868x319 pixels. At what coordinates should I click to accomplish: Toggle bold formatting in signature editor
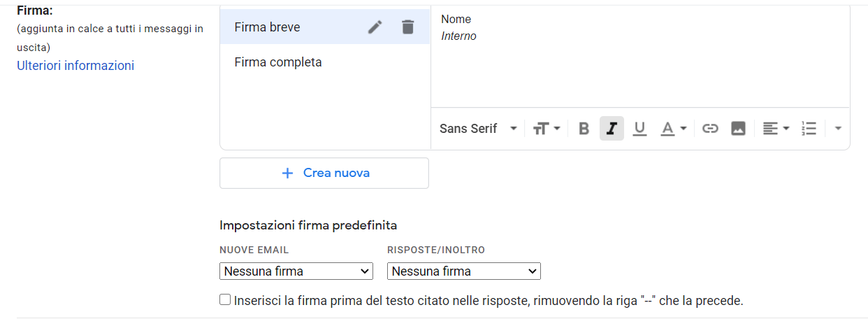pos(584,129)
